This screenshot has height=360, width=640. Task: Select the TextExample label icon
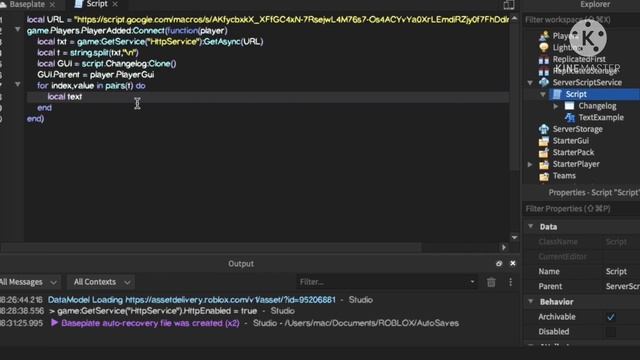tap(570, 118)
